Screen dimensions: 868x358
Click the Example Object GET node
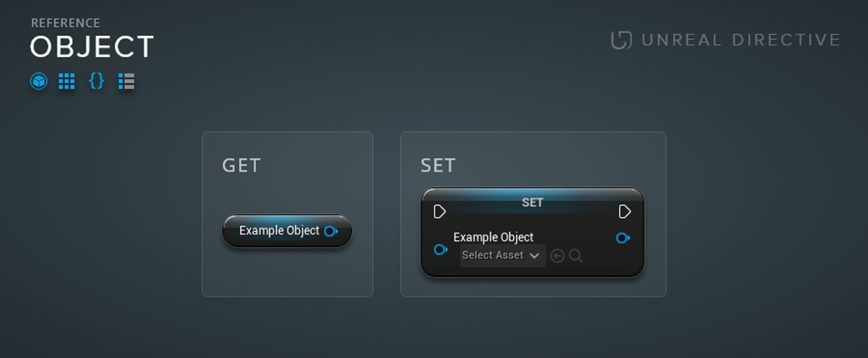pyautogui.click(x=279, y=231)
